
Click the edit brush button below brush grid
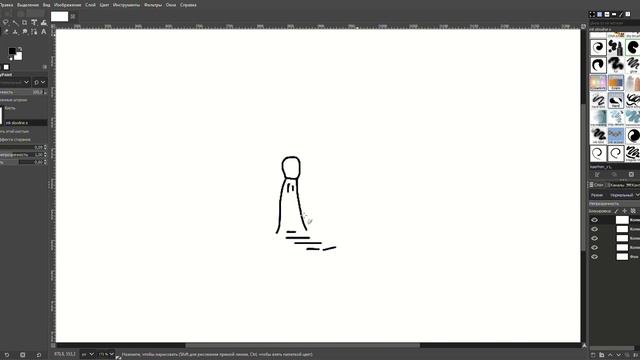point(597,174)
